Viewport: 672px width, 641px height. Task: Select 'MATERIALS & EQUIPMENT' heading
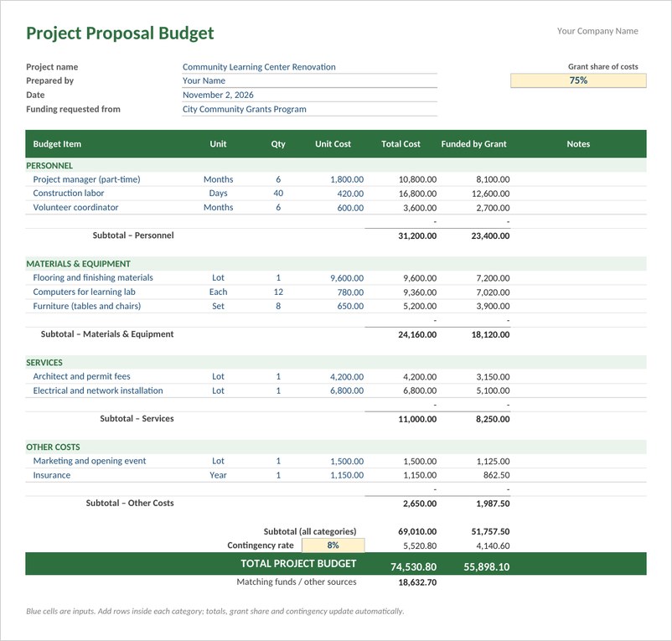coord(79,264)
